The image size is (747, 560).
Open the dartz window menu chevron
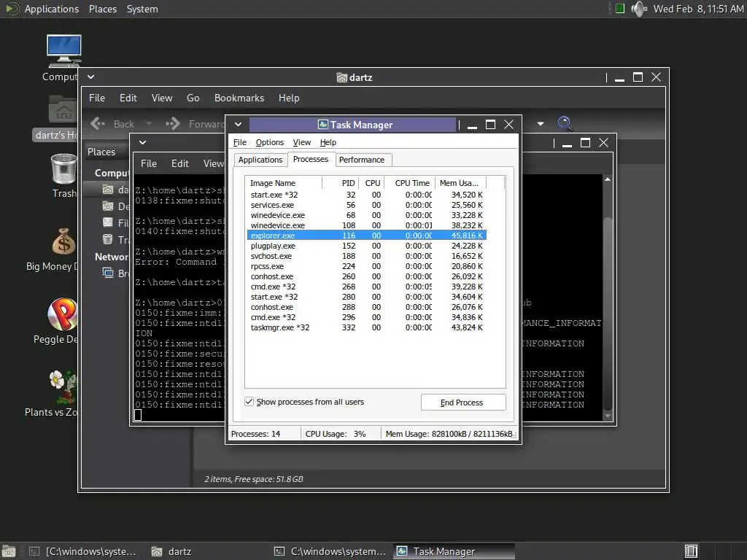point(90,77)
